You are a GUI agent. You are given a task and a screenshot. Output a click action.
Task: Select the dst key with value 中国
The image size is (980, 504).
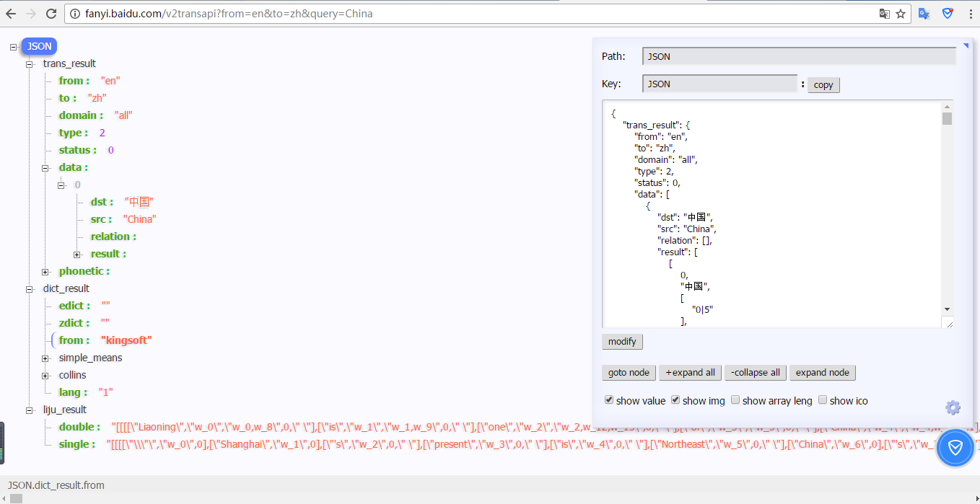click(102, 202)
